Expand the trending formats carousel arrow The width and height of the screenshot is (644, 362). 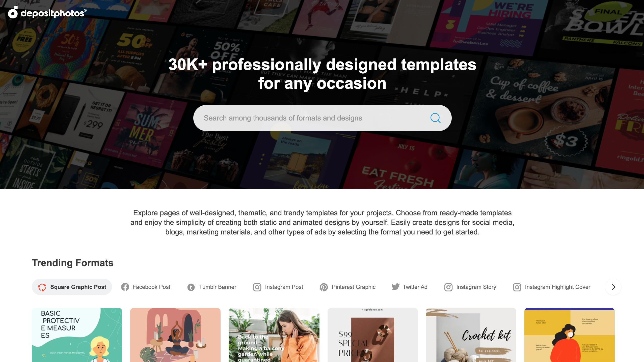614,287
